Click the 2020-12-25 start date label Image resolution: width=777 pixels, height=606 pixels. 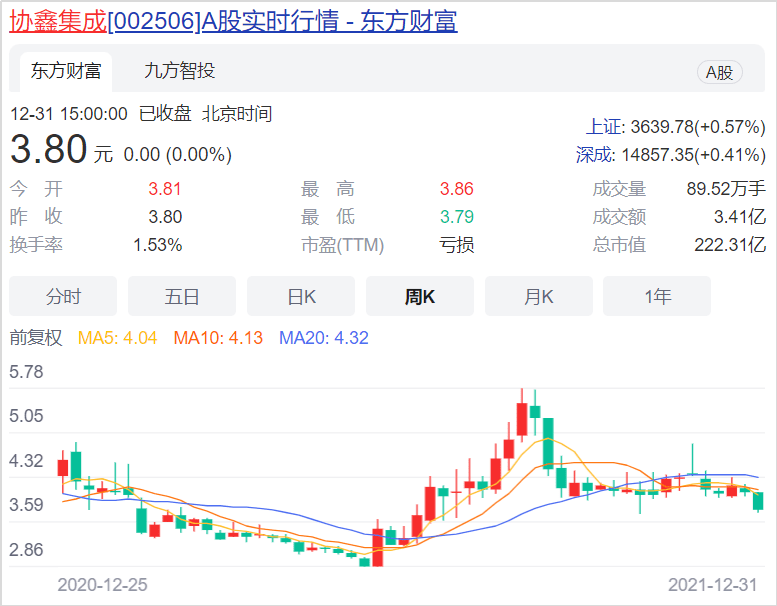point(103,585)
